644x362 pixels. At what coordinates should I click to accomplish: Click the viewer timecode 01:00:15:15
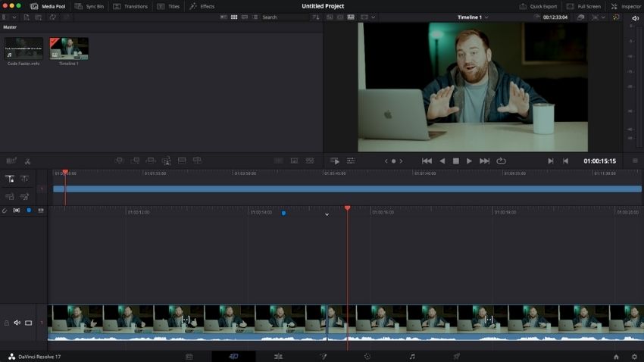tap(599, 161)
